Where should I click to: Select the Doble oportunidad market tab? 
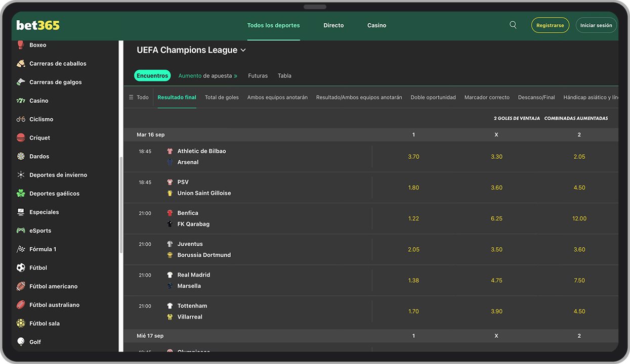433,97
